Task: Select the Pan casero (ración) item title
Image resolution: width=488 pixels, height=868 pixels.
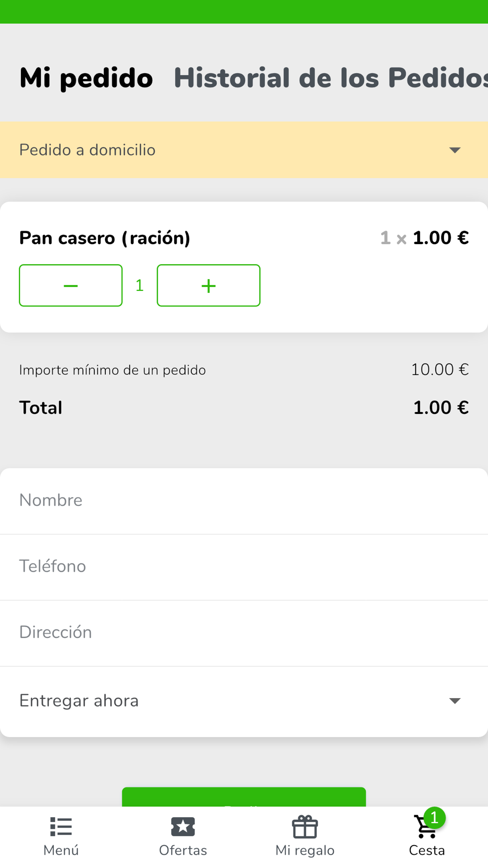Action: pos(104,238)
